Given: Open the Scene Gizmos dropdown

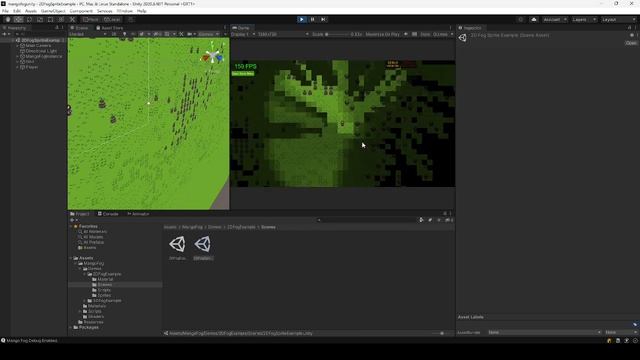Looking at the screenshot, I should click(x=209, y=34).
